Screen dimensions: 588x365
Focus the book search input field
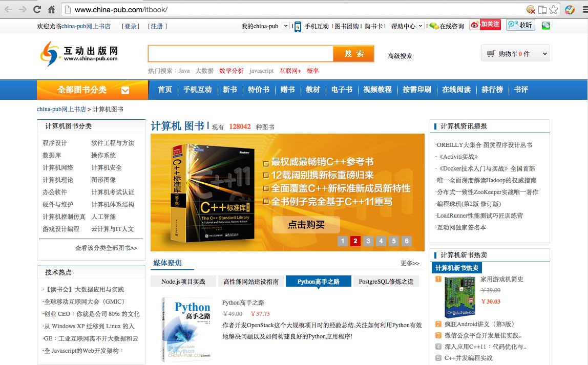pos(241,54)
